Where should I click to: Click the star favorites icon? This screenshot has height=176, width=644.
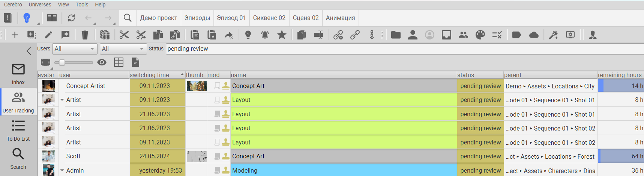[282, 35]
